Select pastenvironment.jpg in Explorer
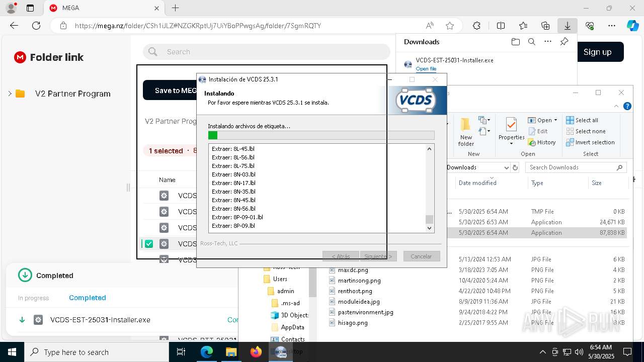This screenshot has width=644, height=362. (x=365, y=312)
